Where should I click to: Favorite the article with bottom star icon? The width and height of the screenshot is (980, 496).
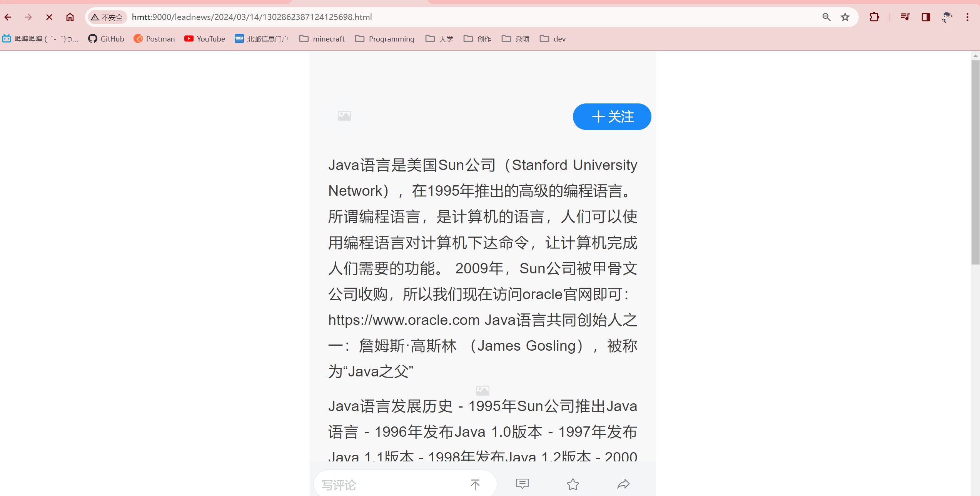pyautogui.click(x=573, y=484)
